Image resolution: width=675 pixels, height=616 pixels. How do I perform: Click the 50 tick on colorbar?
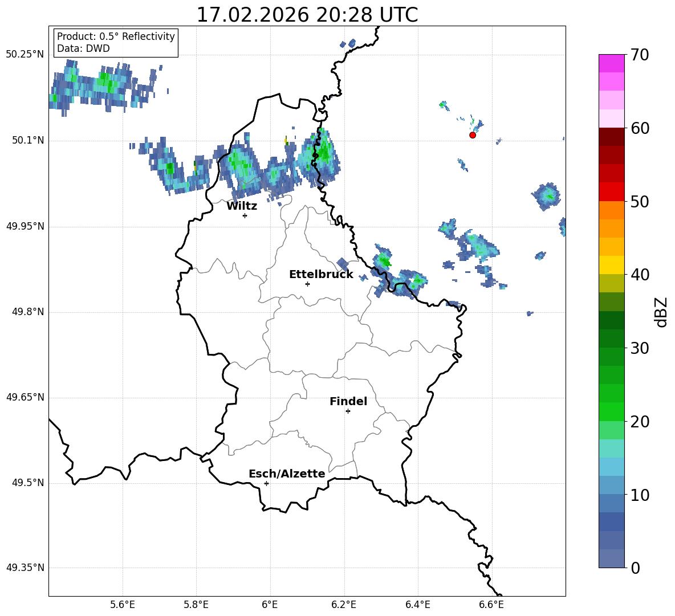[x=640, y=201]
